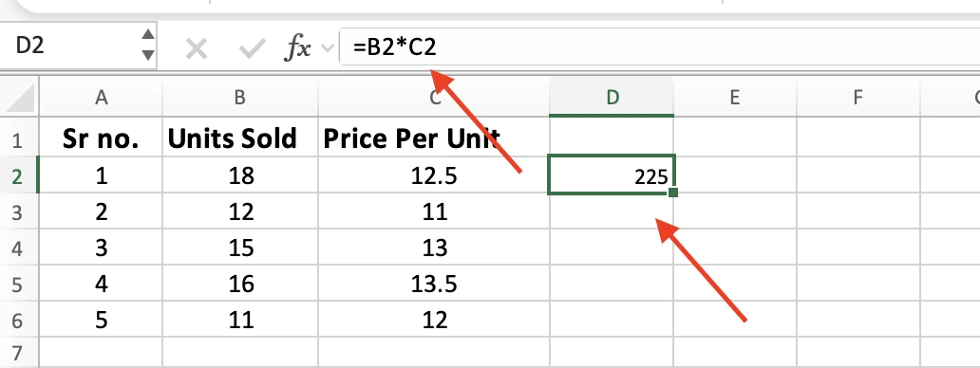Select column E header

(x=735, y=97)
